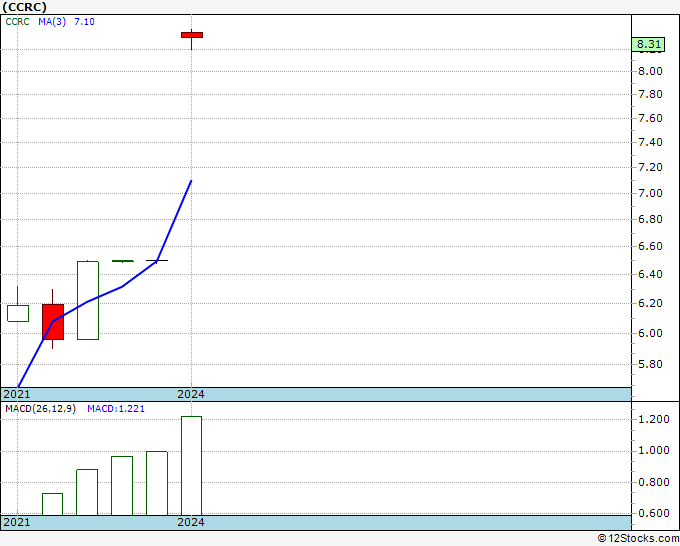Click the first small green candlestick at 2021
This screenshot has height=546, width=680.
(18, 313)
